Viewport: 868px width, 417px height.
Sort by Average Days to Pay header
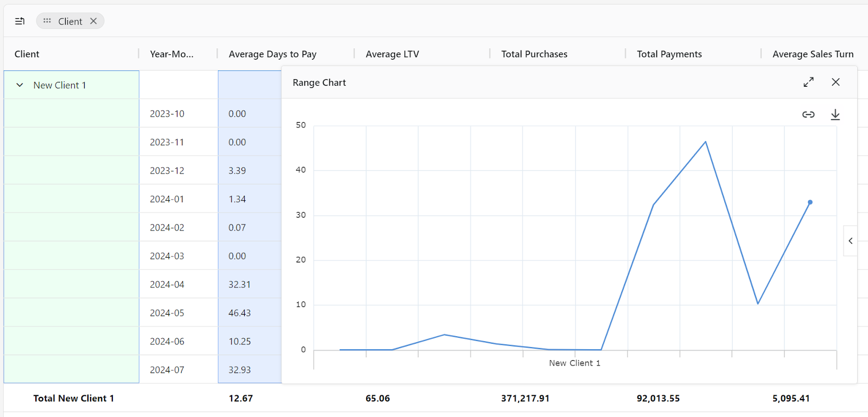click(x=272, y=54)
